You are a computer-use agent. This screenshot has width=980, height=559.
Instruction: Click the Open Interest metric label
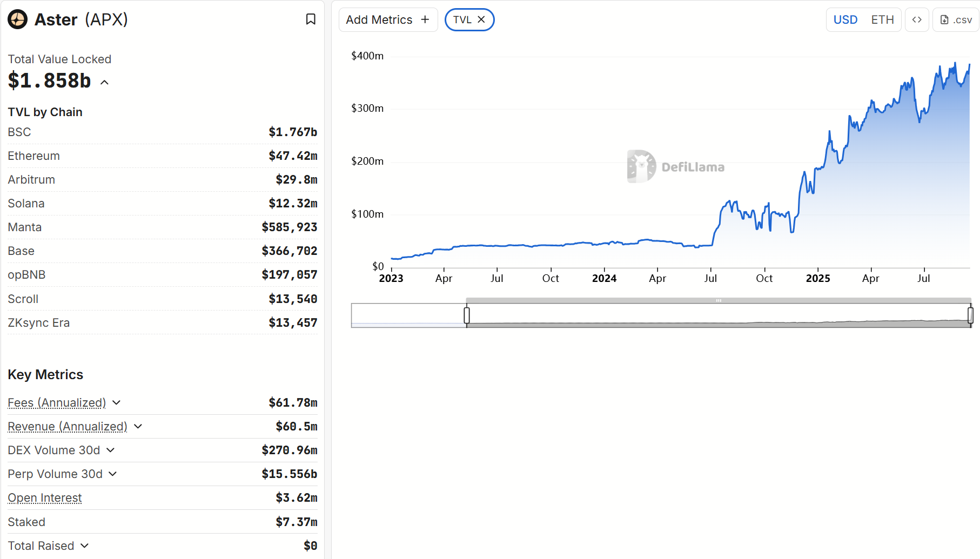tap(45, 498)
